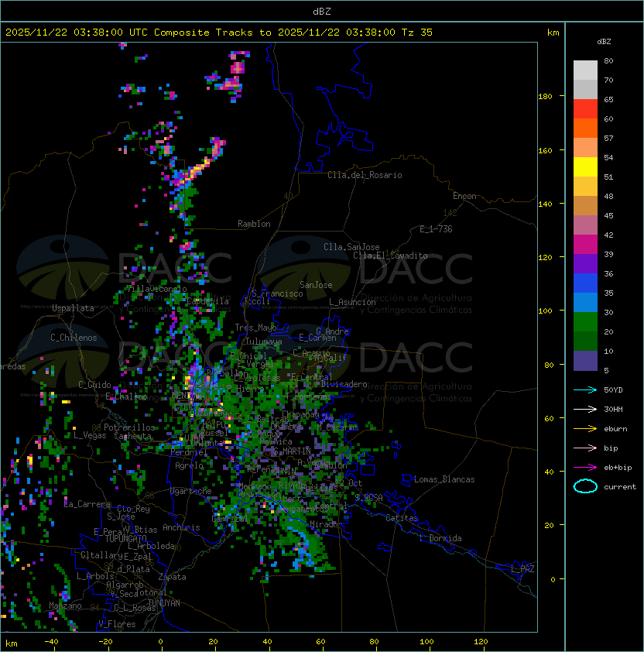
Task: Click the '100' tick on the vertical axis
Action: [x=545, y=311]
